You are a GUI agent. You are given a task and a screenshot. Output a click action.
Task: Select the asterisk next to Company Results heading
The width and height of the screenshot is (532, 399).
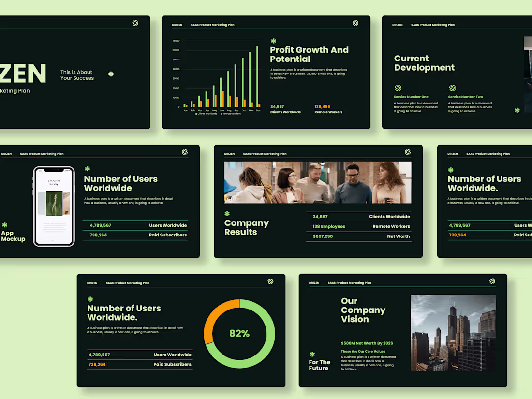227,212
